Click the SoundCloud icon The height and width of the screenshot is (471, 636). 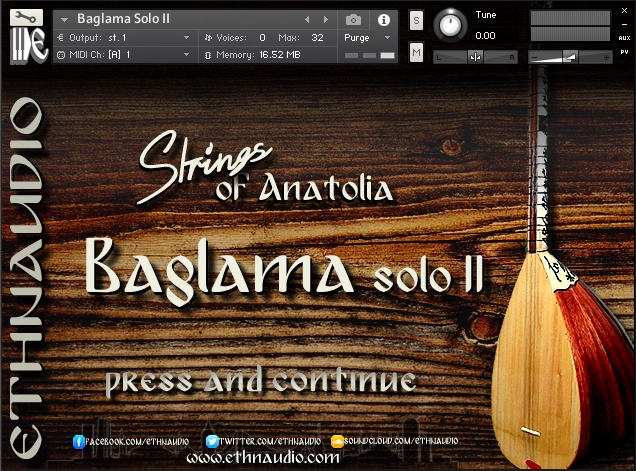(x=337, y=441)
